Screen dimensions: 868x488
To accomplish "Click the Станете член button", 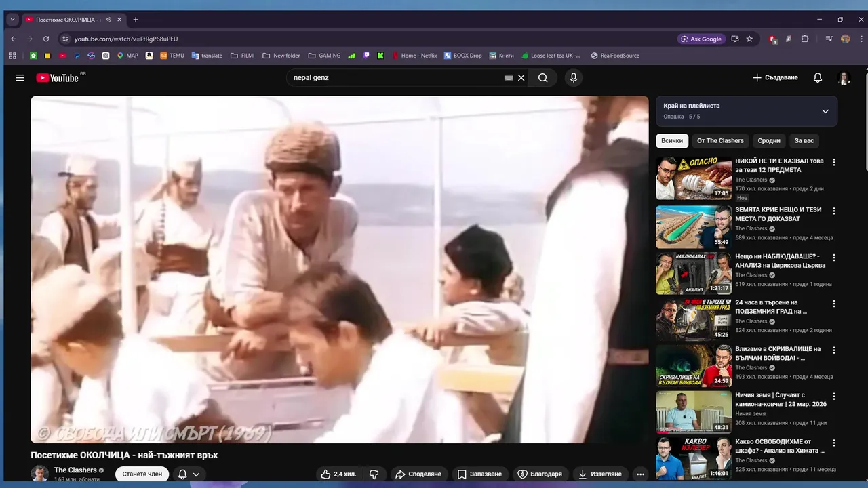I will [142, 474].
